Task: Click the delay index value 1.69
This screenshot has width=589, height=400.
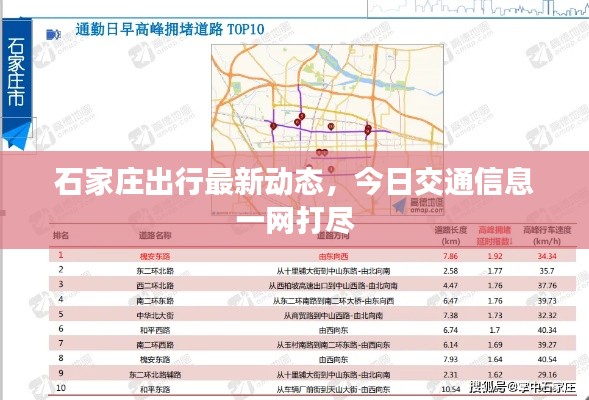Action: pyautogui.click(x=495, y=344)
